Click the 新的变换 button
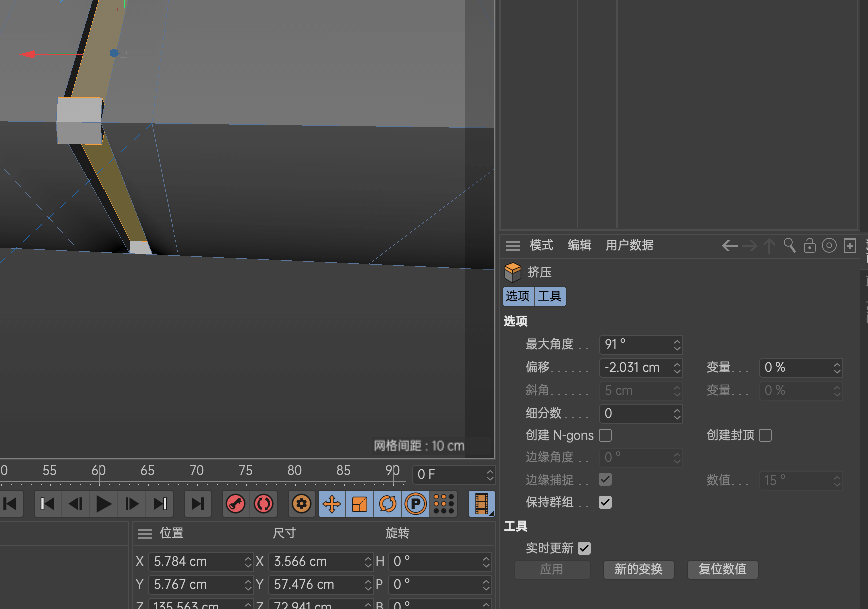The width and height of the screenshot is (868, 609). [x=638, y=569]
